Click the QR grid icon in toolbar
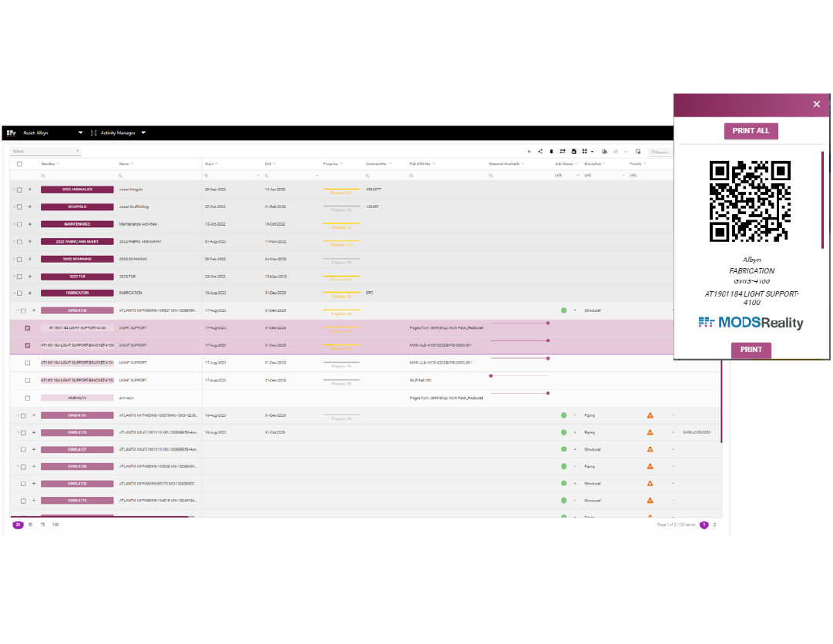 584,151
